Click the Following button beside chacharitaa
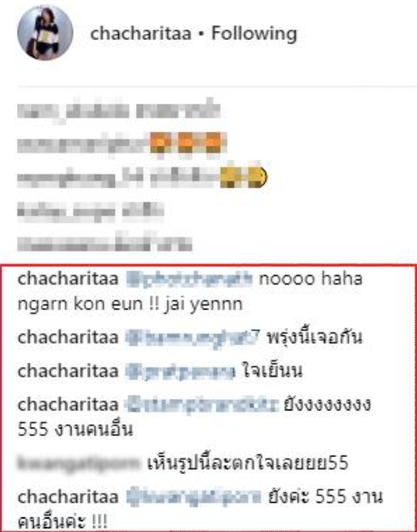The height and width of the screenshot is (532, 417). coord(254,34)
